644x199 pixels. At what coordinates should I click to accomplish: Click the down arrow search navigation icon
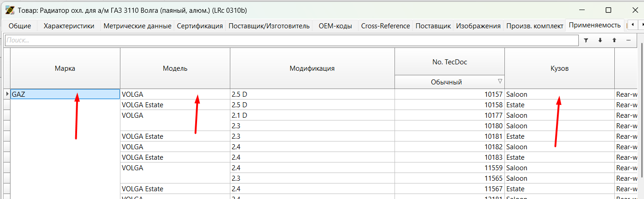[600, 40]
